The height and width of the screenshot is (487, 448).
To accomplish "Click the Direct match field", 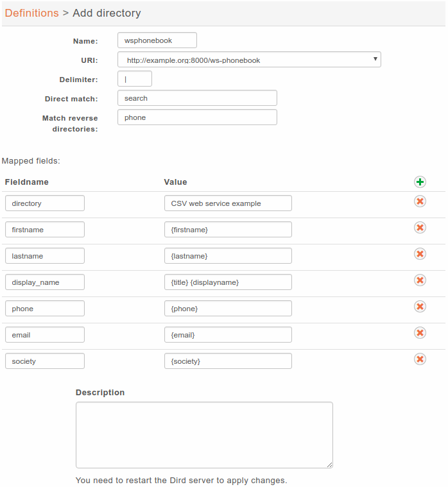I will pyautogui.click(x=197, y=98).
